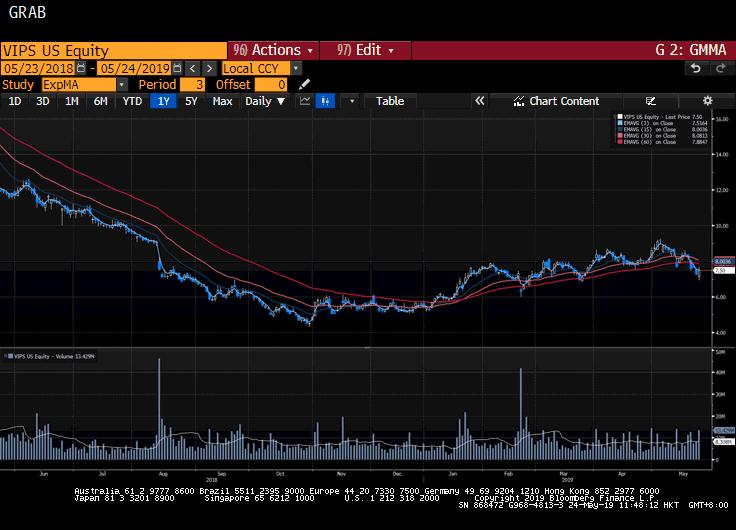The image size is (736, 530).
Task: Shift date range forward with right arrow
Action: coord(209,69)
